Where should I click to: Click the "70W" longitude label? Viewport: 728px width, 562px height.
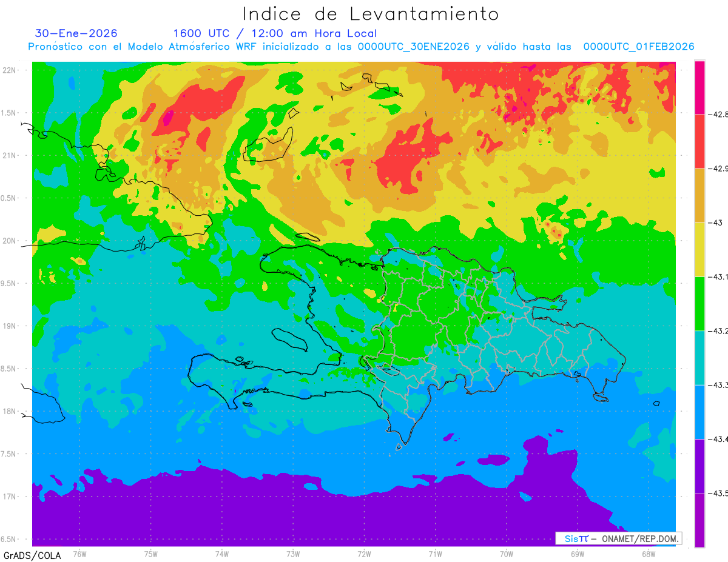point(507,554)
